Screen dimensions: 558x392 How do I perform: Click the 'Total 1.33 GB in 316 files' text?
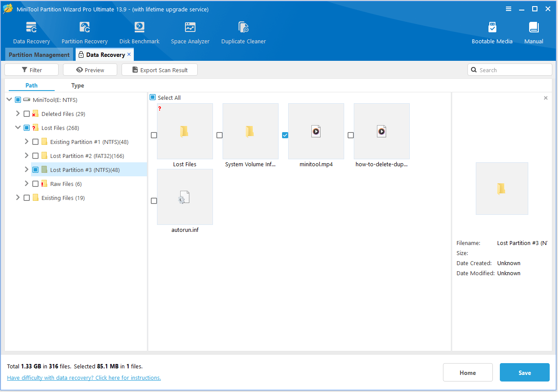pos(39,366)
